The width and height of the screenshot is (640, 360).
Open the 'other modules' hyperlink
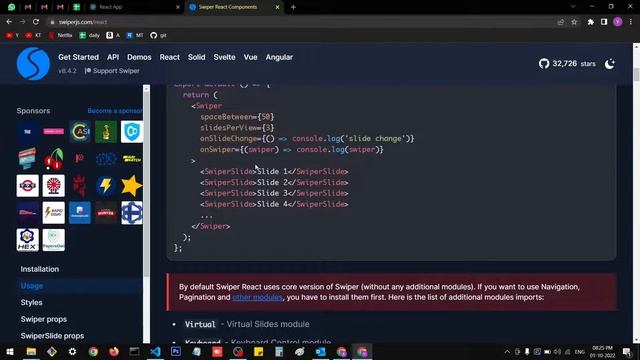pos(257,297)
